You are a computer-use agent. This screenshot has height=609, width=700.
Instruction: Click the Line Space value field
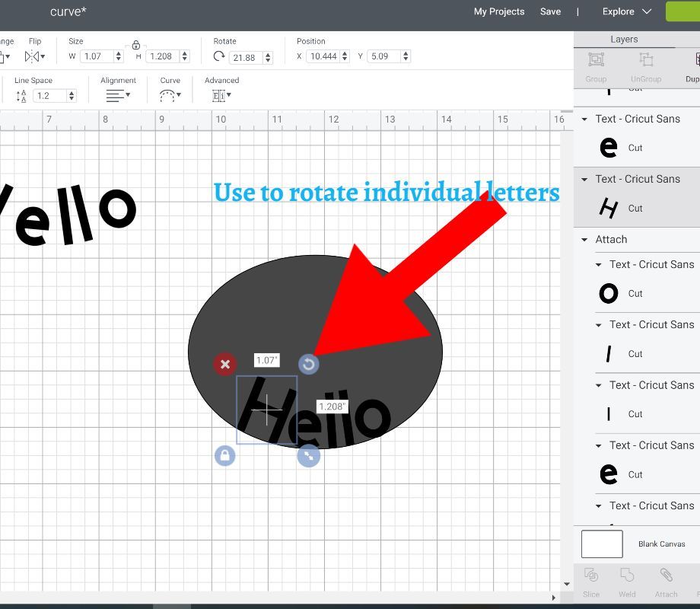click(50, 96)
